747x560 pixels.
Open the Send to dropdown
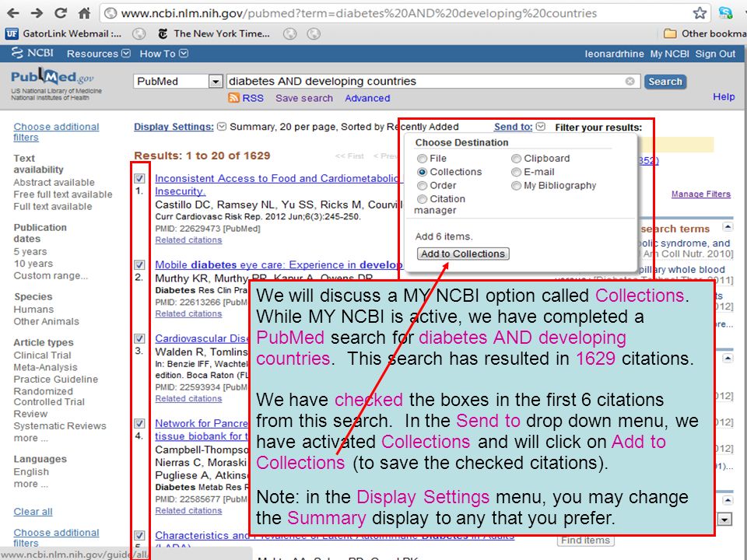[x=519, y=127]
